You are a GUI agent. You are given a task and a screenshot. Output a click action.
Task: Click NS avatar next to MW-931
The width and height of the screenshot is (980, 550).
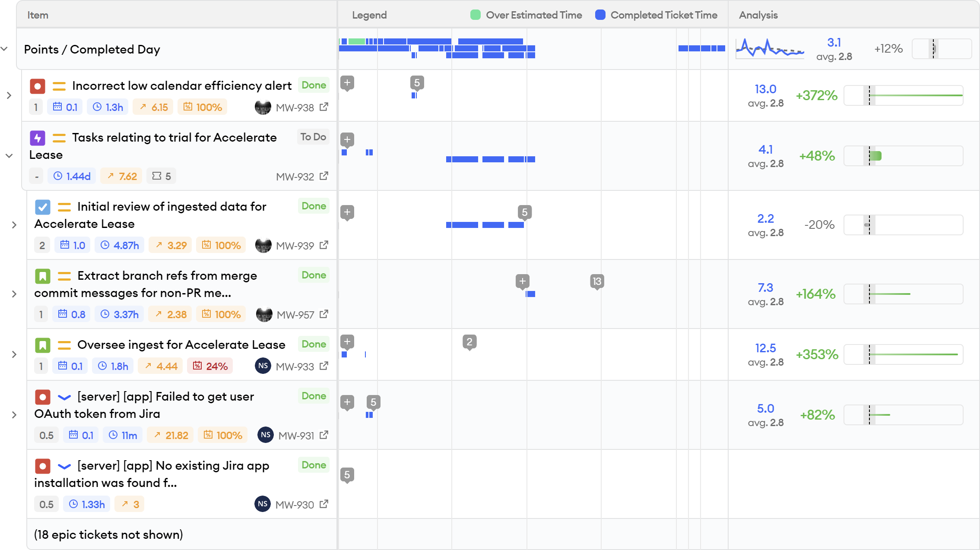(x=266, y=435)
